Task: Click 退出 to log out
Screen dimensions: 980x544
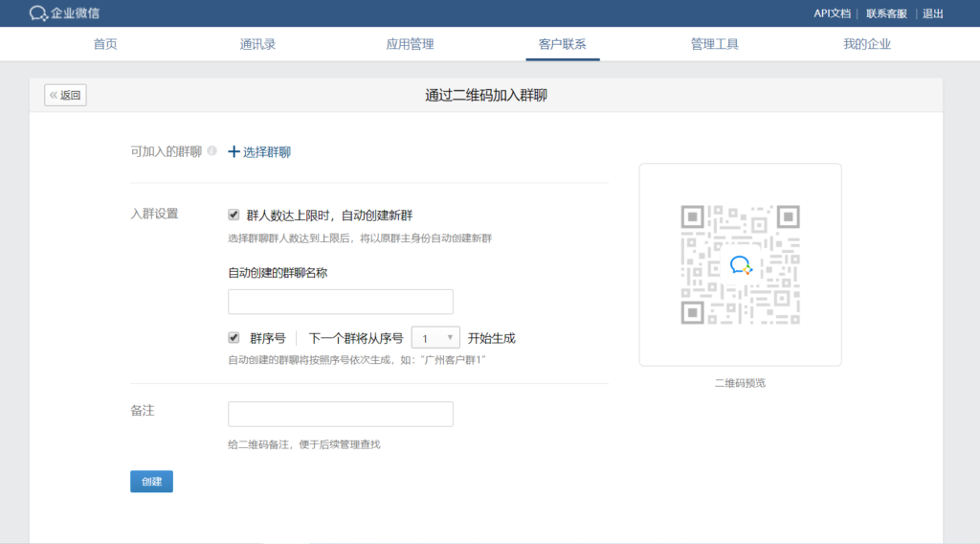Action: 932,13
